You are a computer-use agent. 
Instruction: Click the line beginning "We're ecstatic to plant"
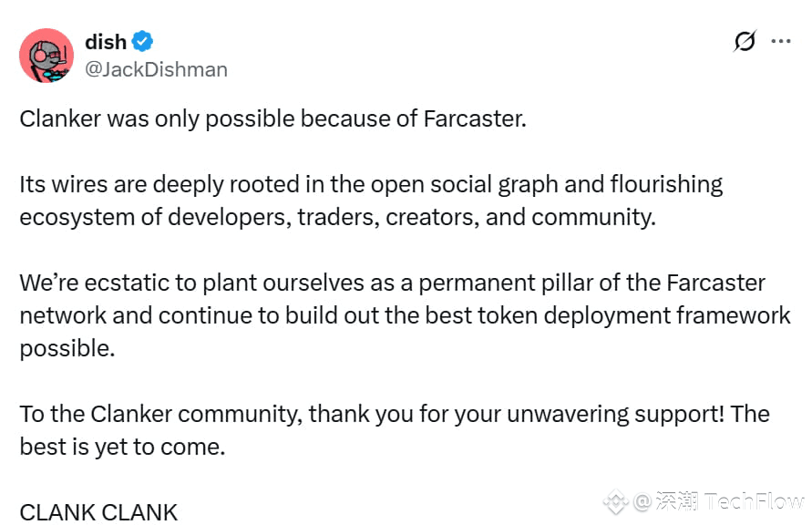[392, 283]
